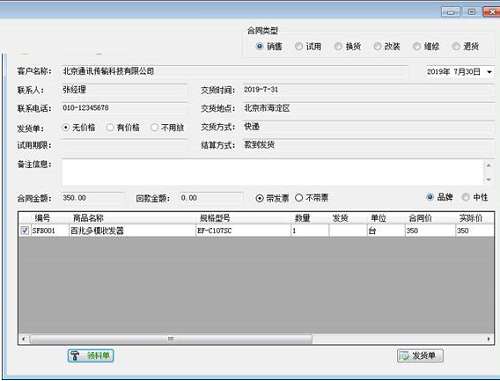Image resolution: width=500 pixels, height=381 pixels.
Task: Click the 交货时间 field showing 2019-7-31
Action: point(368,90)
